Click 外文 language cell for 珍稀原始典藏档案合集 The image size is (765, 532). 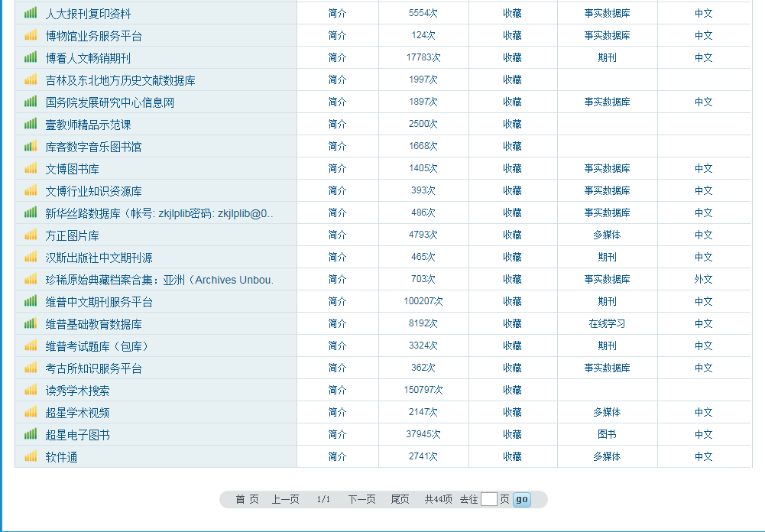pyautogui.click(x=704, y=279)
